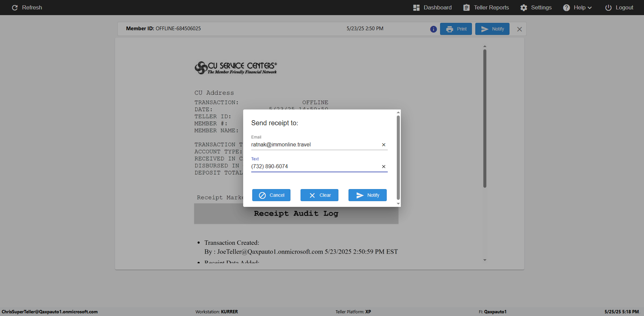Clear the Email field with its X
Image resolution: width=644 pixels, height=316 pixels.
click(x=384, y=145)
